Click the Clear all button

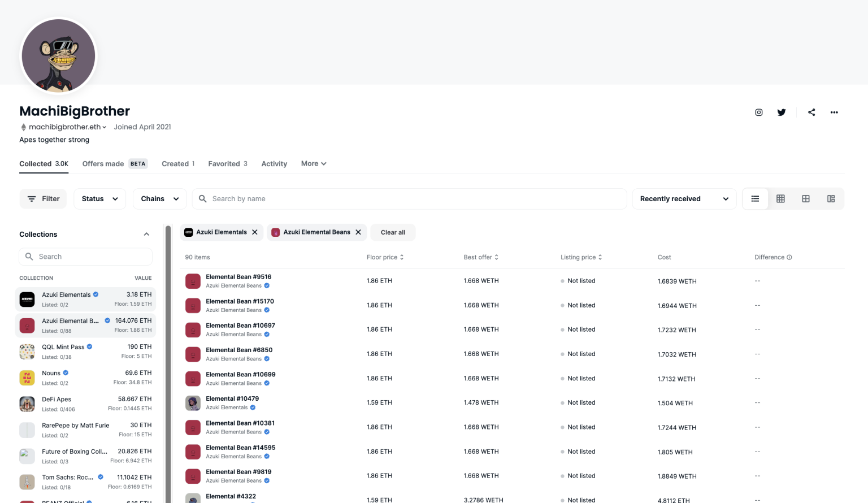pos(393,232)
